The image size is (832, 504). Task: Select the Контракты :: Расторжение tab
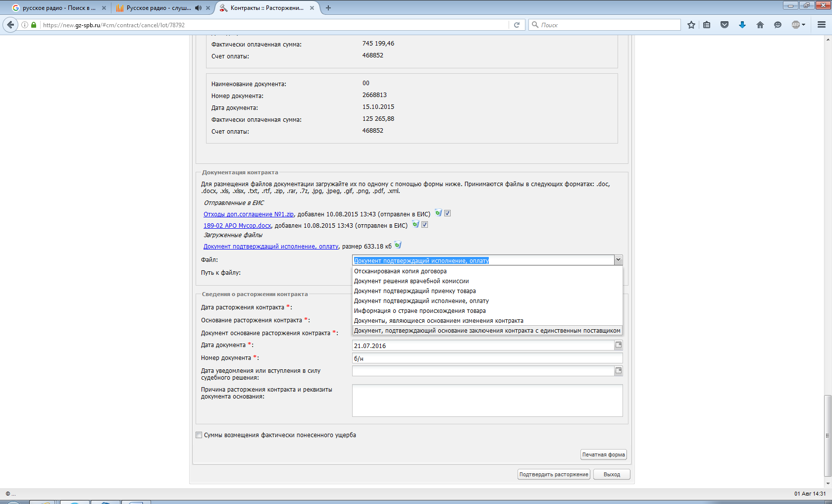coord(267,8)
